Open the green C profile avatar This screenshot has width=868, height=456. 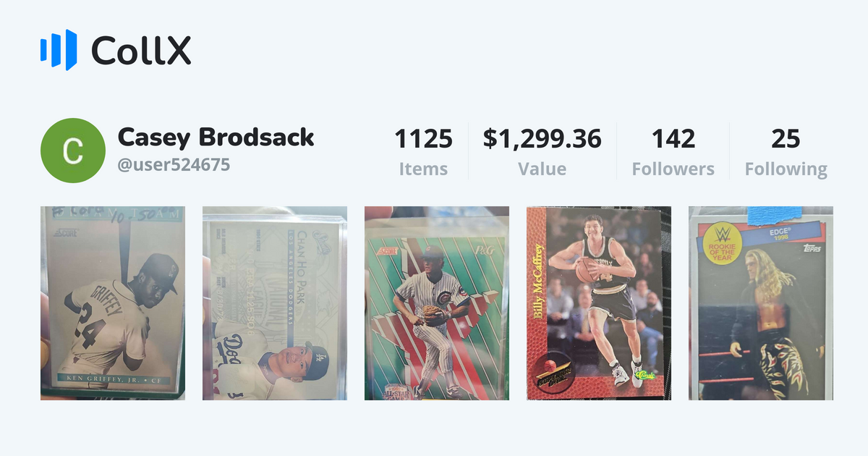(x=73, y=151)
